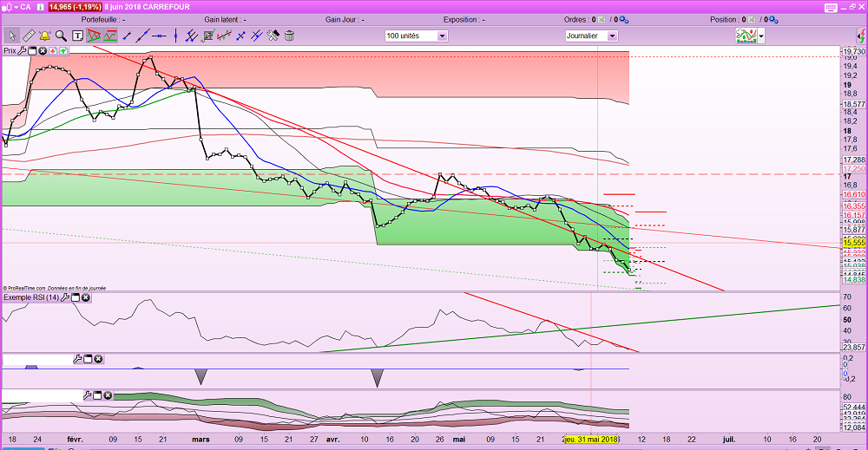This screenshot has height=450, width=868.
Task: Toggle the triangle pattern drawing tool
Action: 94,36
